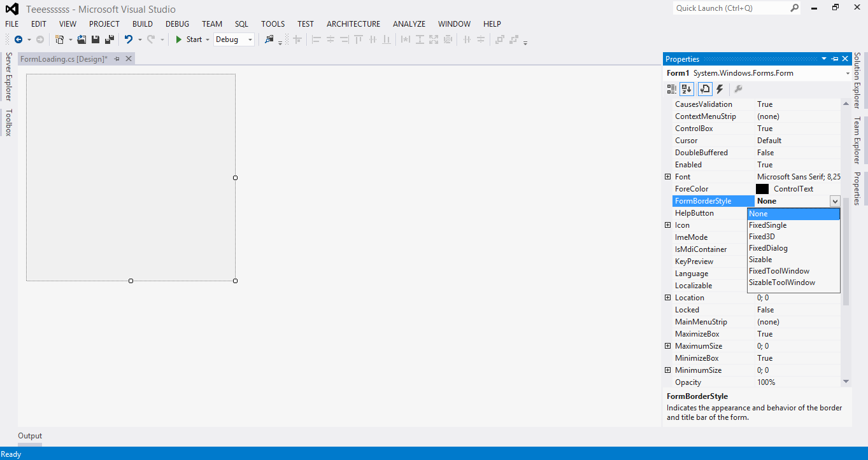Start debugging with the green Start button
Viewport: 868px width, 460px height.
[190, 39]
